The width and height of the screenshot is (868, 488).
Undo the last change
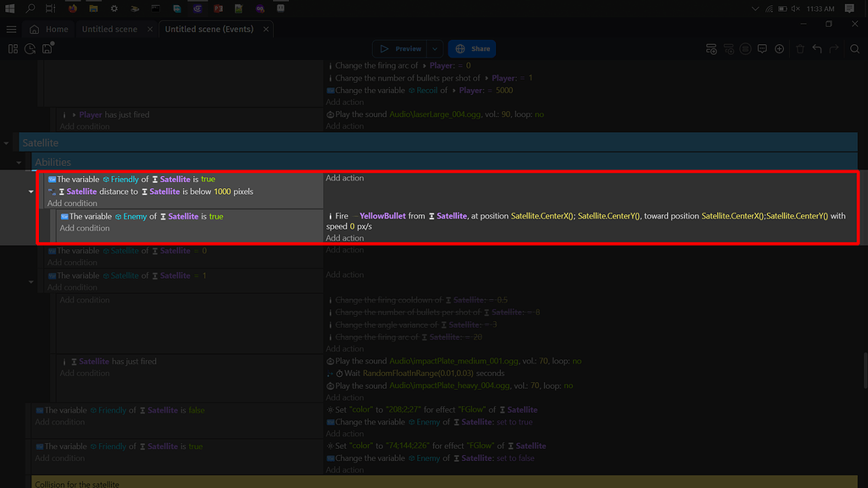tap(816, 48)
